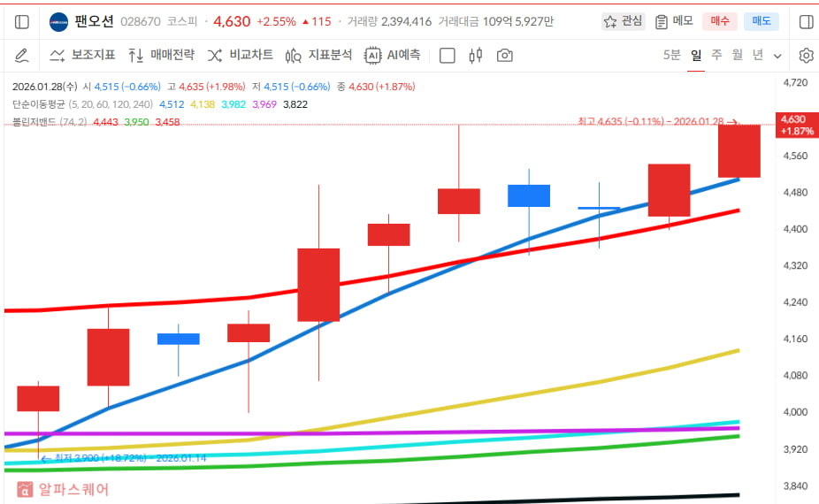Switch to 5분 timeframe tab
Viewport: 819px width, 504px height.
point(672,55)
